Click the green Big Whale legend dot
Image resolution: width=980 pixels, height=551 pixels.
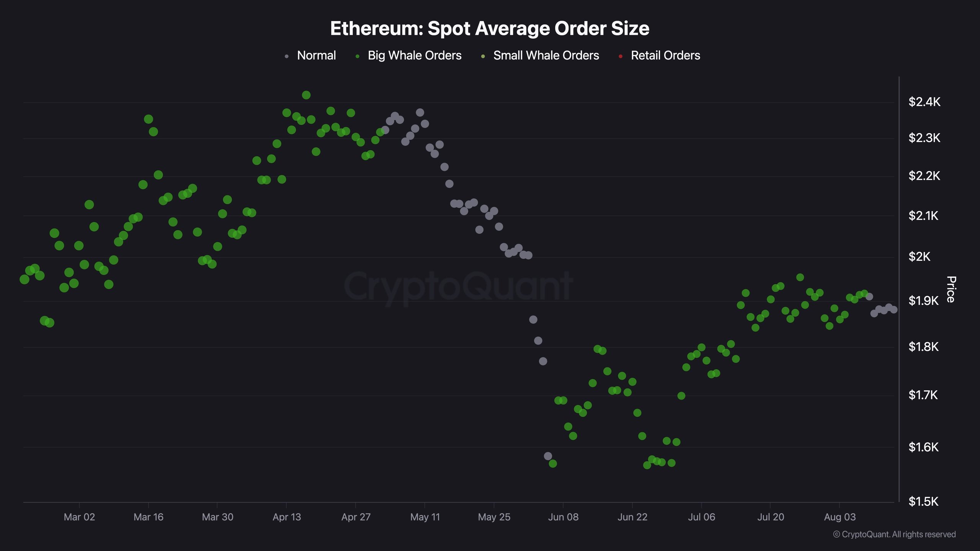[x=357, y=57]
